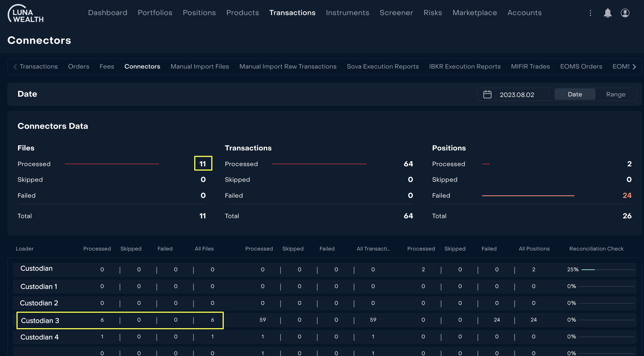Open Screener in top navigation
644x356 pixels.
point(396,13)
